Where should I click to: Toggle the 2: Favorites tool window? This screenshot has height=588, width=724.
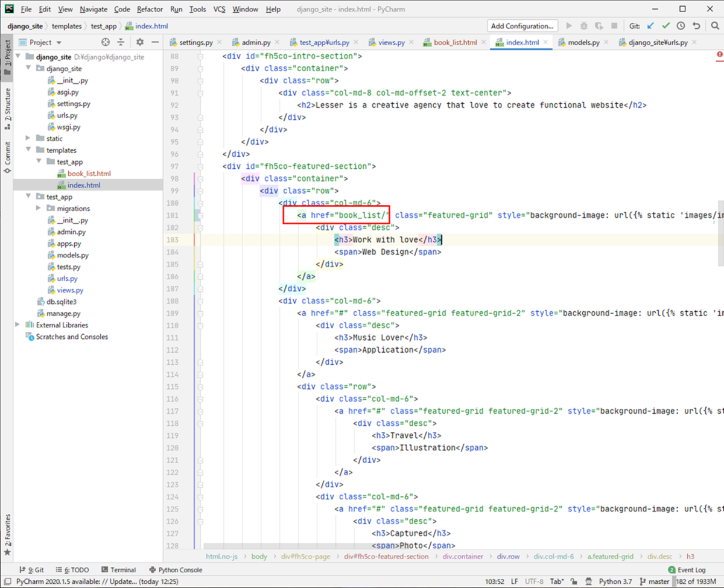[x=7, y=534]
